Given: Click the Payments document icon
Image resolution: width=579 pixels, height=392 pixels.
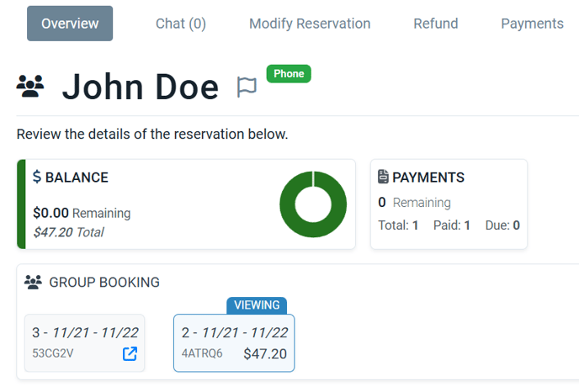Looking at the screenshot, I should pos(383,177).
